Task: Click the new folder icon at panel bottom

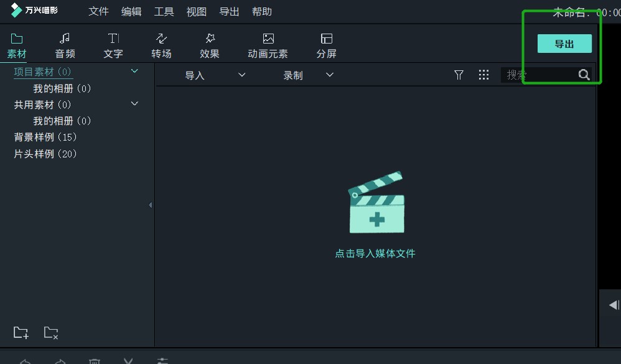Action: tap(21, 332)
